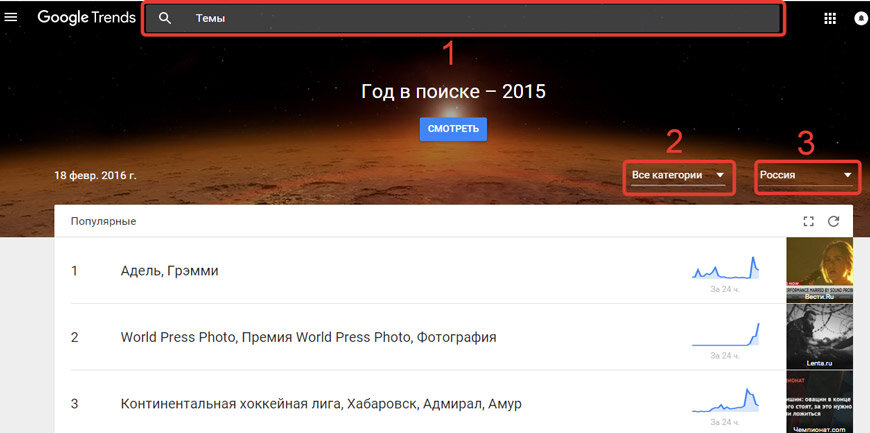Click the Google Trends logo
The image size is (870, 433).
pos(87,17)
